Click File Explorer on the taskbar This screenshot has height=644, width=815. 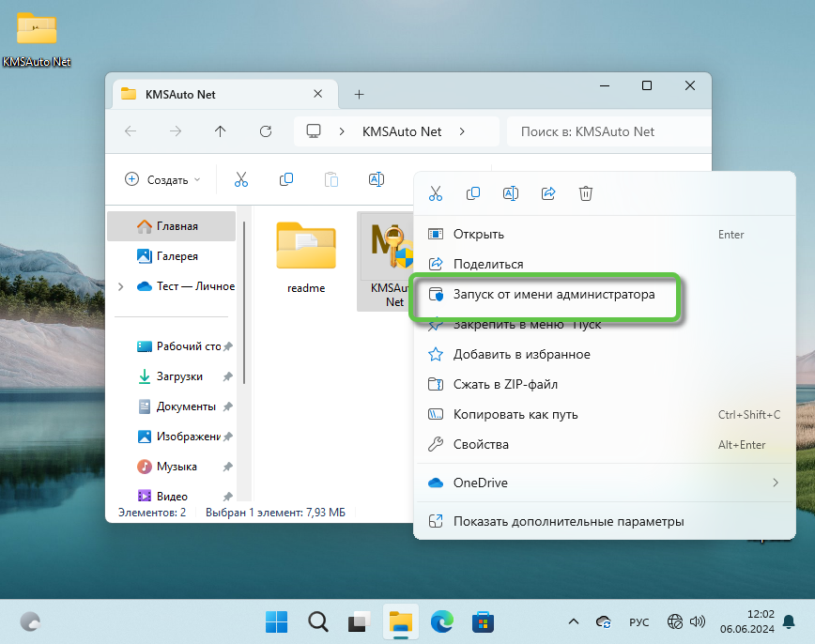[401, 621]
